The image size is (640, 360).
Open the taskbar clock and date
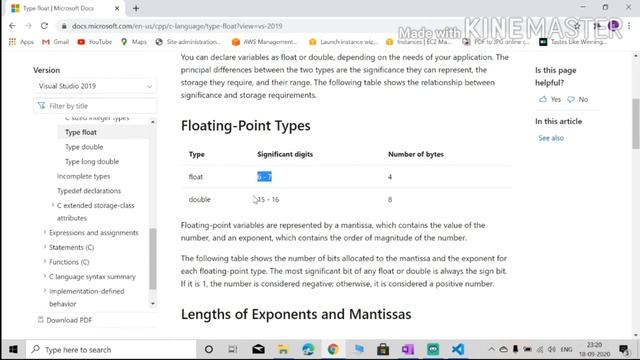click(x=594, y=349)
